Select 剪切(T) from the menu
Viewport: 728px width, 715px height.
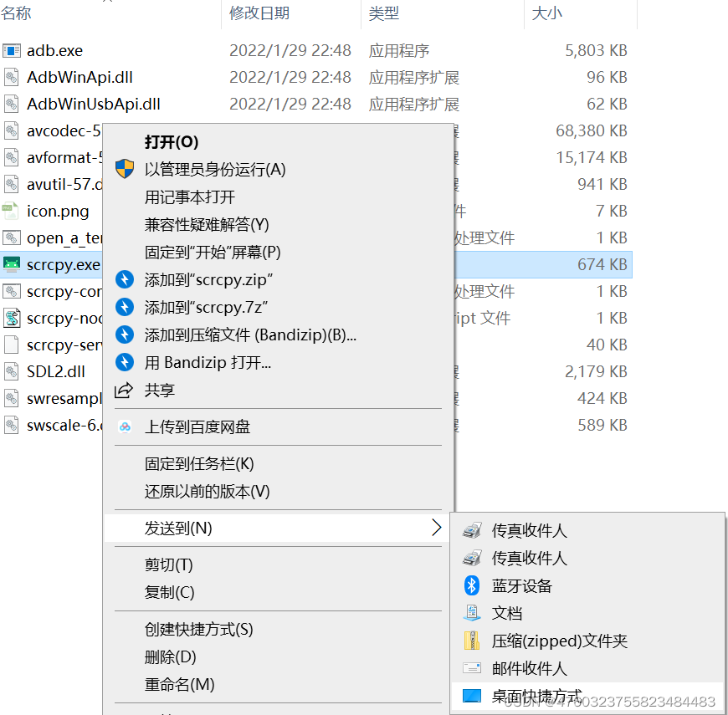point(168,564)
